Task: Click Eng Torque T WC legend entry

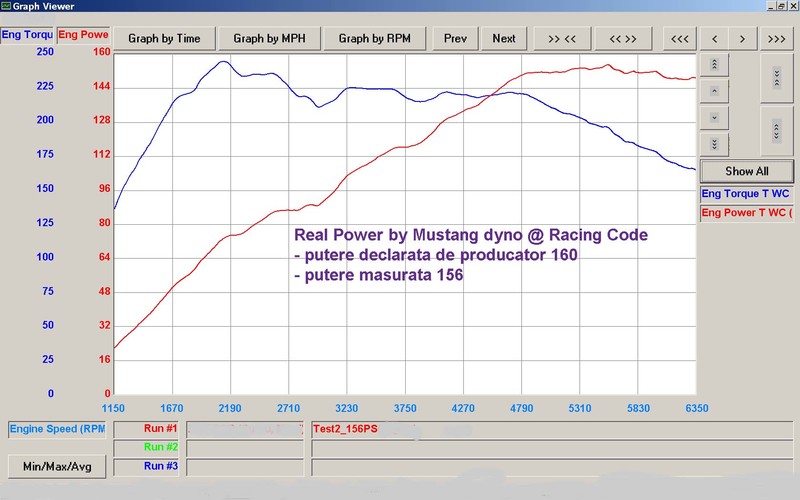Action: [x=746, y=194]
